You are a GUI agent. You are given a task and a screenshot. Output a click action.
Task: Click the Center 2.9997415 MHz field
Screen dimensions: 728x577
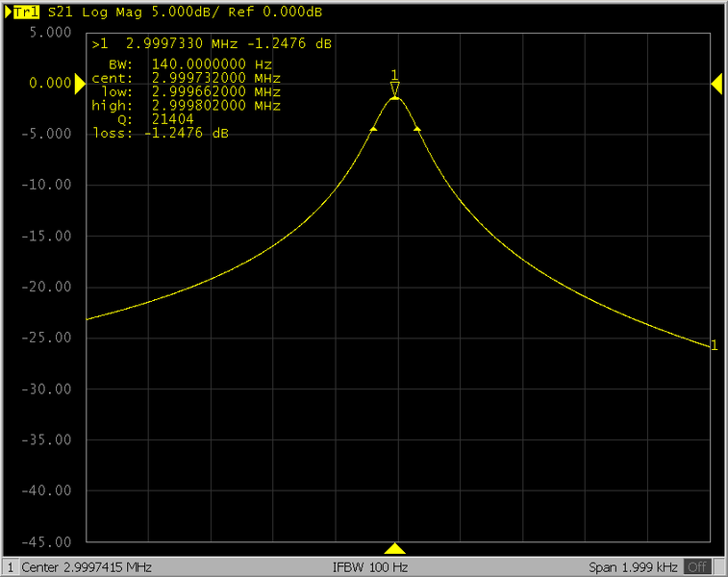86,567
